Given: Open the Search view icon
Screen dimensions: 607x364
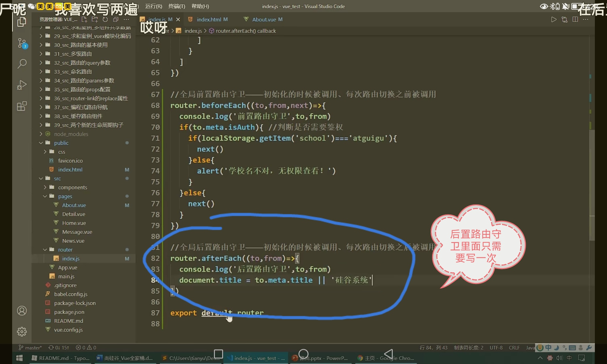Looking at the screenshot, I should pyautogui.click(x=22, y=64).
